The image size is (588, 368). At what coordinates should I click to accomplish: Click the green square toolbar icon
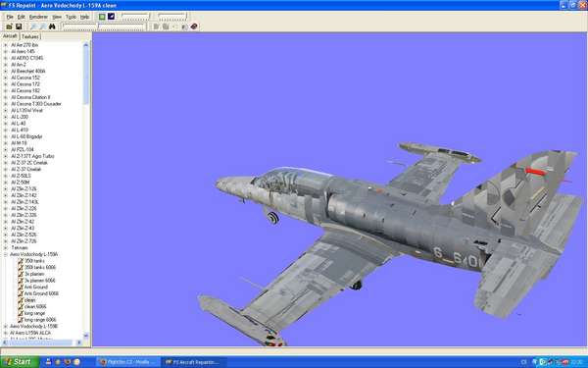coord(102,17)
